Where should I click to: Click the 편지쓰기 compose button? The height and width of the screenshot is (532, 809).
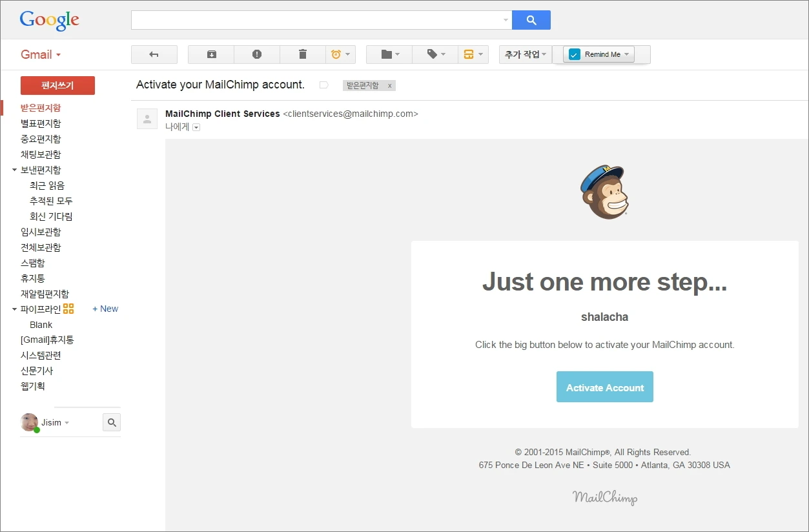[x=57, y=85]
